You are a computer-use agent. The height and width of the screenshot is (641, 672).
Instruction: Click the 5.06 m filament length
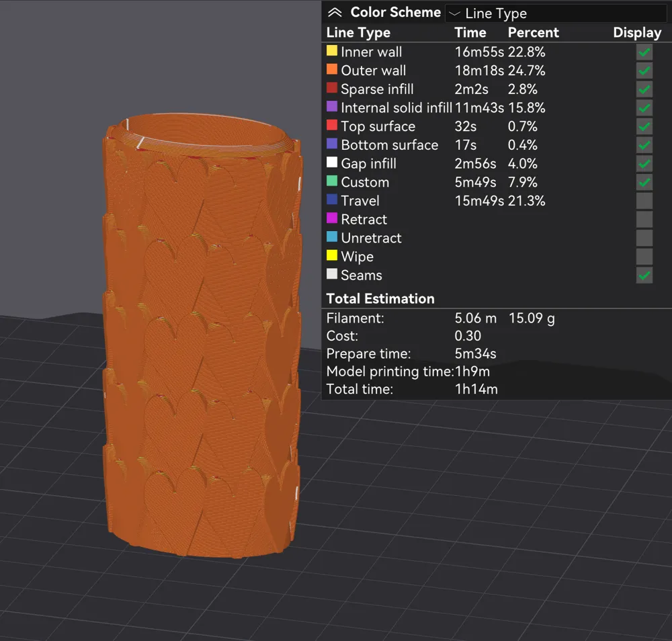tap(475, 318)
